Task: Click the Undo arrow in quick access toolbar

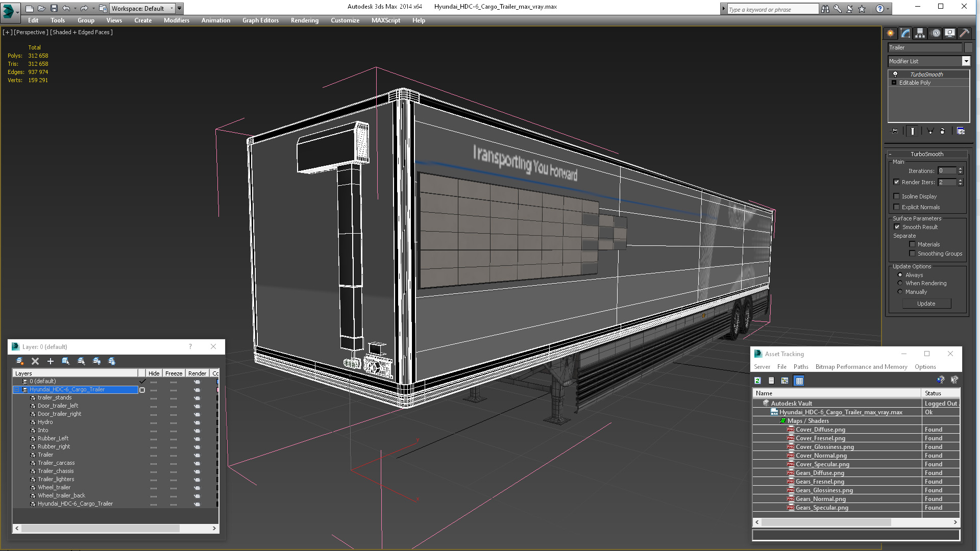Action: coord(66,9)
